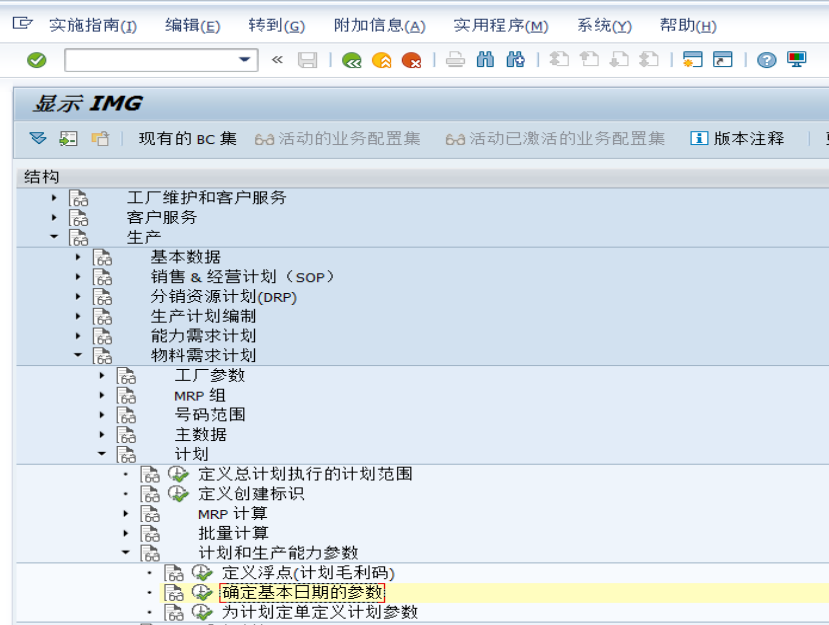Open the 帮助(H) menu
The height and width of the screenshot is (625, 829).
[688, 25]
